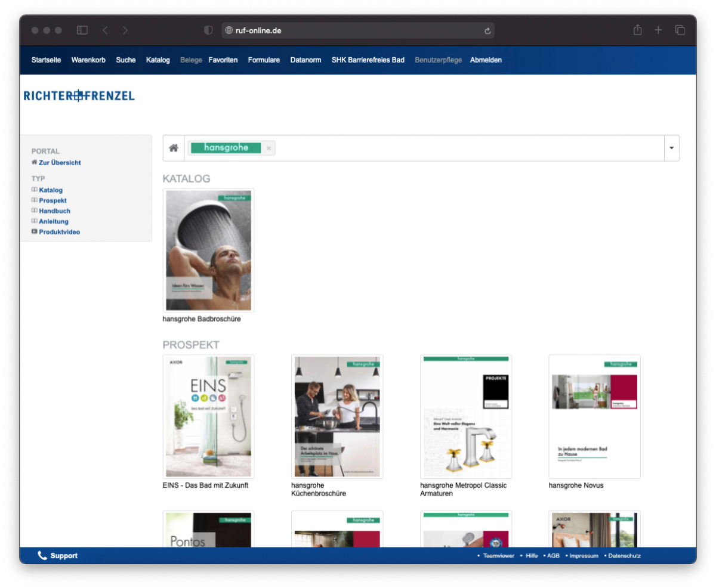Open the Safari share icon
This screenshot has width=716, height=588.
(x=638, y=30)
